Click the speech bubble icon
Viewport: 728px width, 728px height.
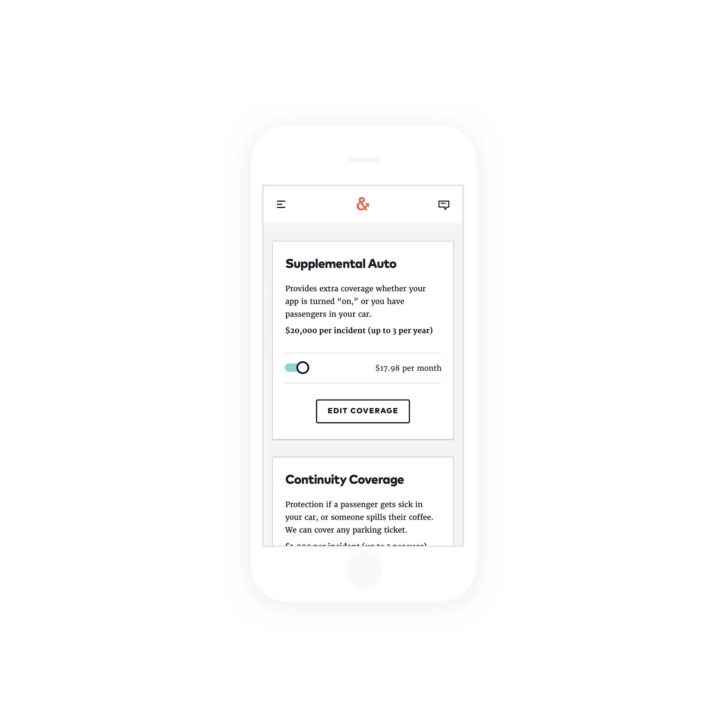(x=444, y=204)
